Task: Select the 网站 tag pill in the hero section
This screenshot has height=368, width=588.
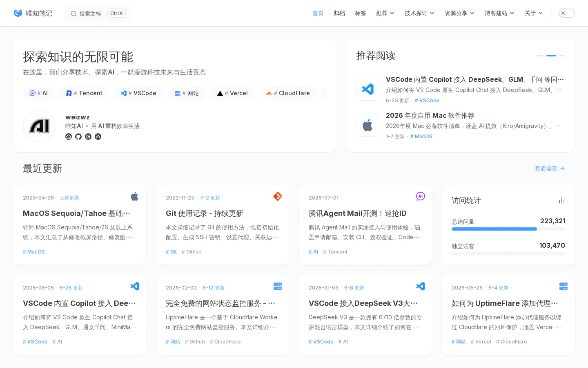Action: 187,93
